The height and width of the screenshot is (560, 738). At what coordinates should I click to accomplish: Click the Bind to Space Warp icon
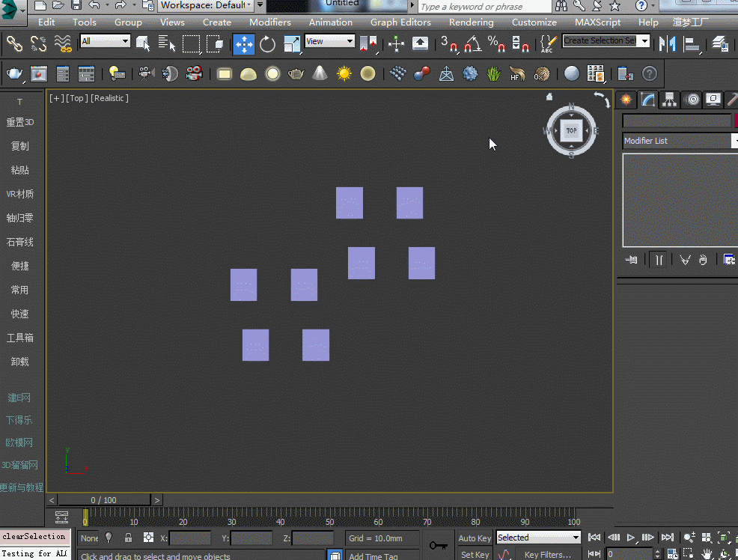tap(63, 44)
